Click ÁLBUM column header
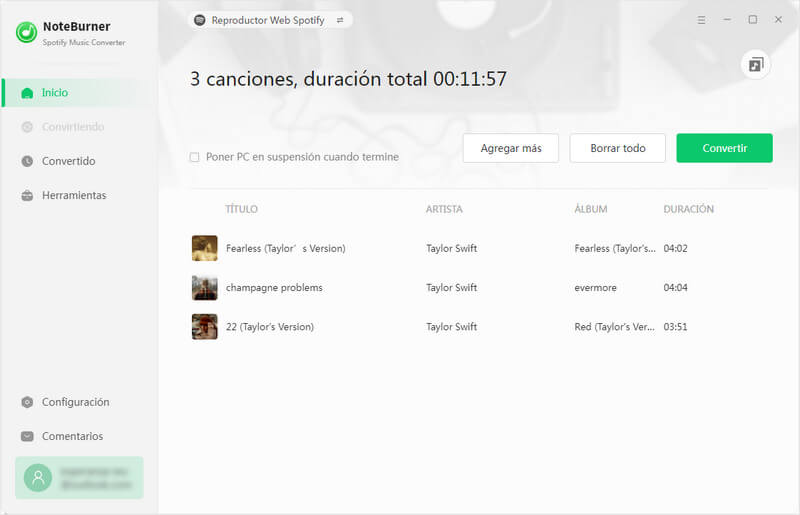Screen dimensions: 800x515 pyautogui.click(x=591, y=209)
